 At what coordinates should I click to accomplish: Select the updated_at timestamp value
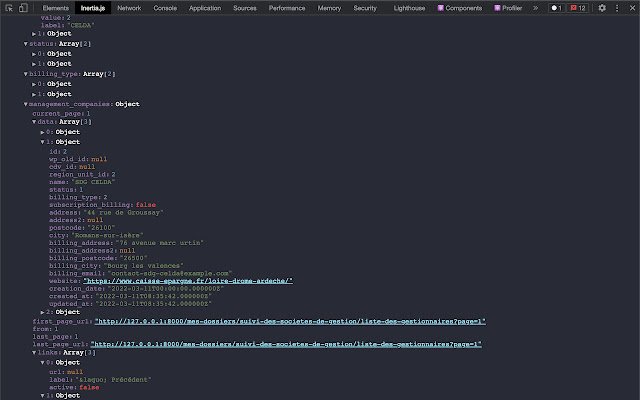click(153, 304)
